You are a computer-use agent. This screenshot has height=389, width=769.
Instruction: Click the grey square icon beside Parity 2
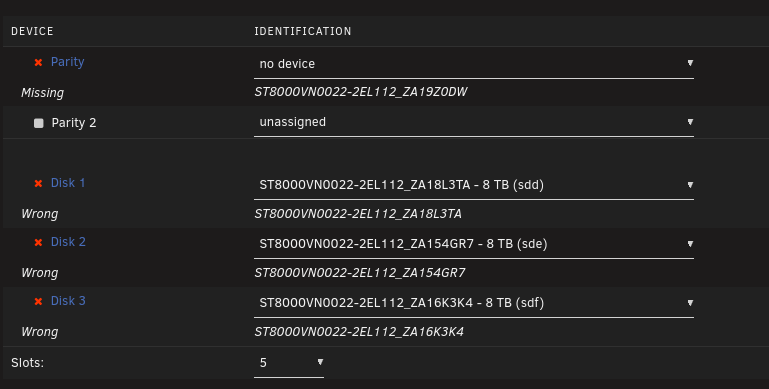39,123
